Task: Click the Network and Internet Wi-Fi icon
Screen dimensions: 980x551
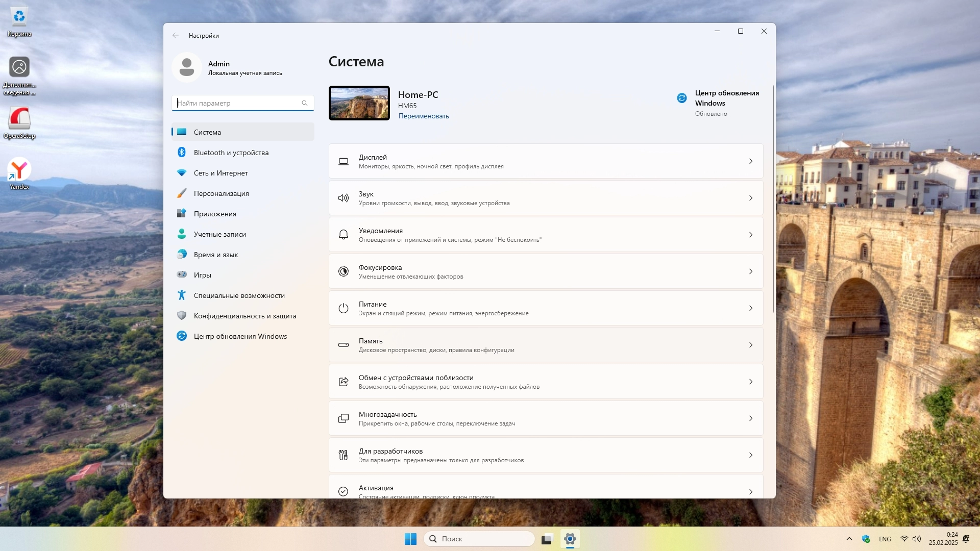Action: pyautogui.click(x=182, y=173)
